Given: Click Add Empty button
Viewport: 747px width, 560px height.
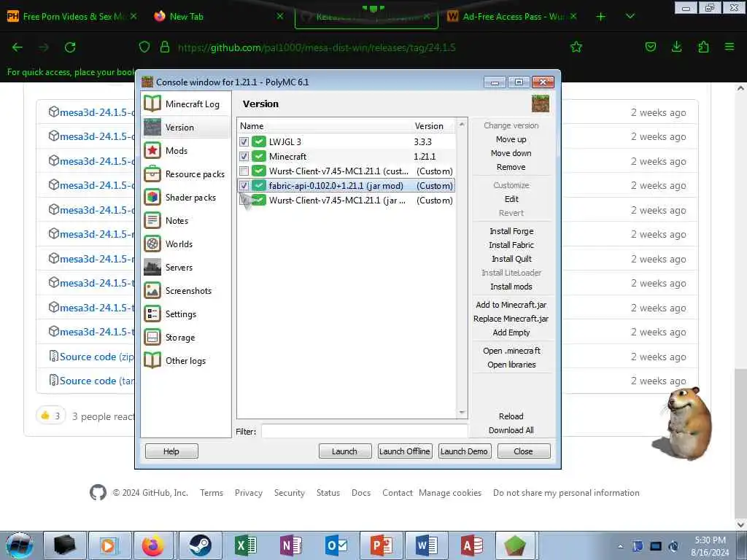Looking at the screenshot, I should pyautogui.click(x=511, y=332).
